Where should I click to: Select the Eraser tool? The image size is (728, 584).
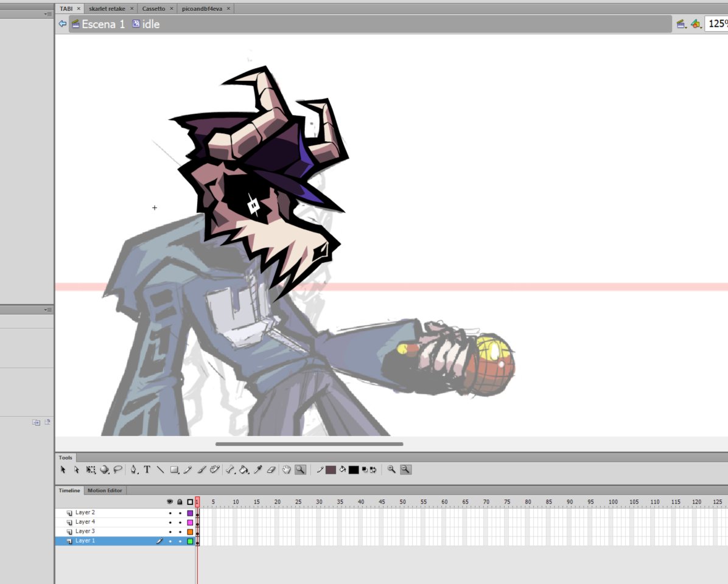[x=271, y=470]
